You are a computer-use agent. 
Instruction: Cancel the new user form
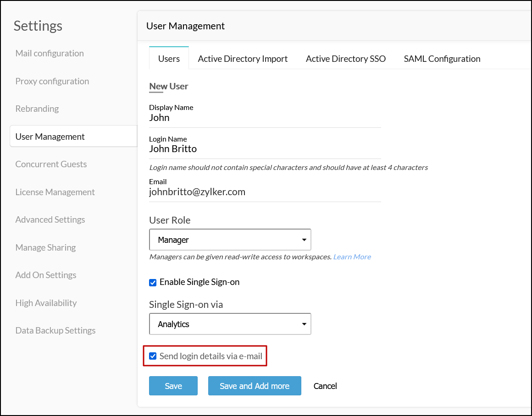click(x=325, y=386)
